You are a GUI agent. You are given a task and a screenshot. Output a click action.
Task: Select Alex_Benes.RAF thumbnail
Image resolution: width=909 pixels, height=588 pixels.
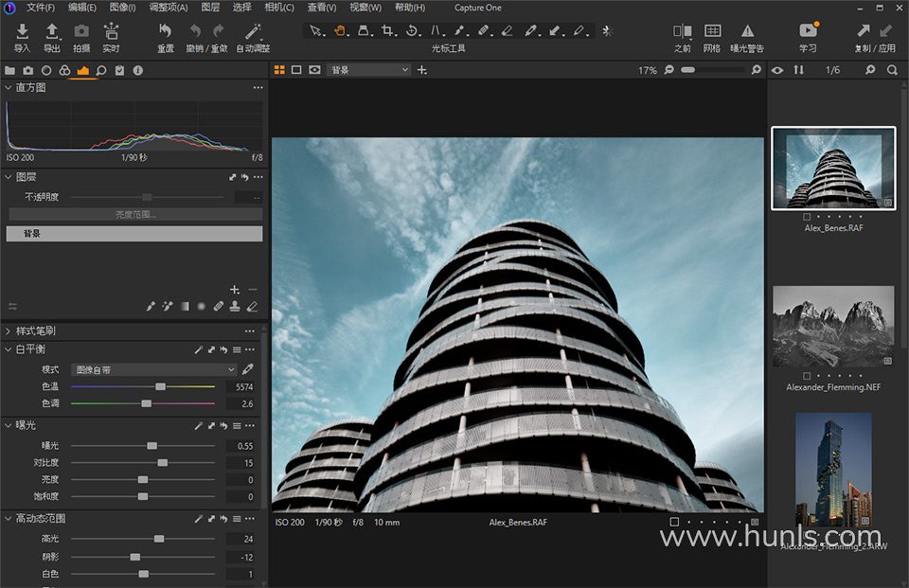[833, 169]
